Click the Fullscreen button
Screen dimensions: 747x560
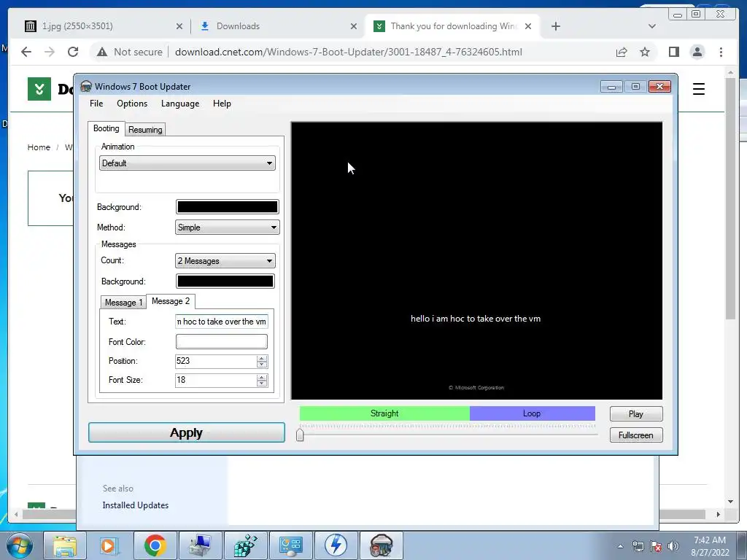636,435
